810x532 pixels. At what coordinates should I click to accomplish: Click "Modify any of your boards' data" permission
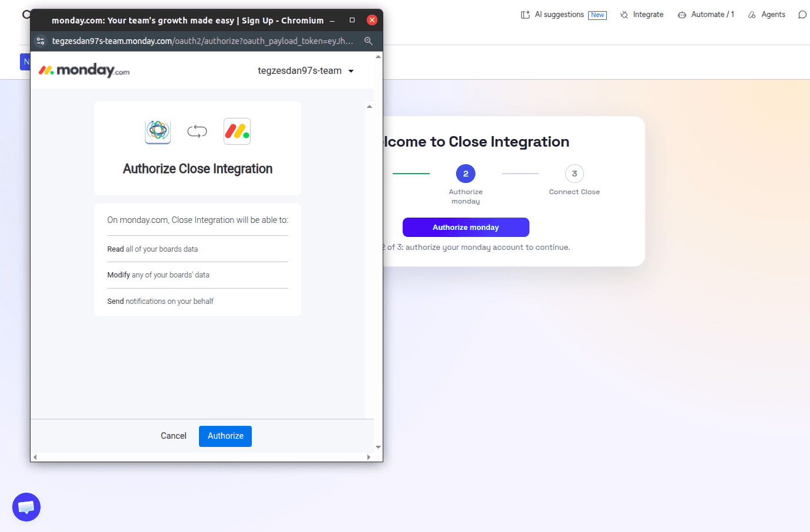pyautogui.click(x=158, y=275)
